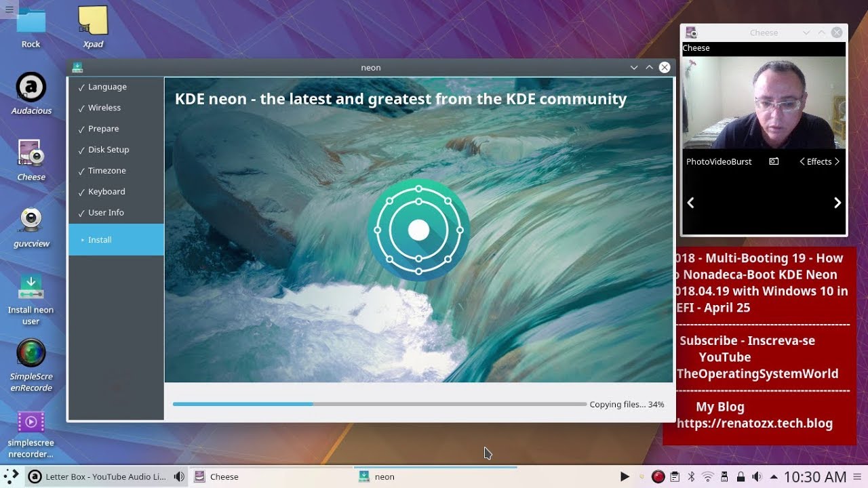Click the red record icon in the system tray
The image size is (868, 488).
pyautogui.click(x=658, y=476)
